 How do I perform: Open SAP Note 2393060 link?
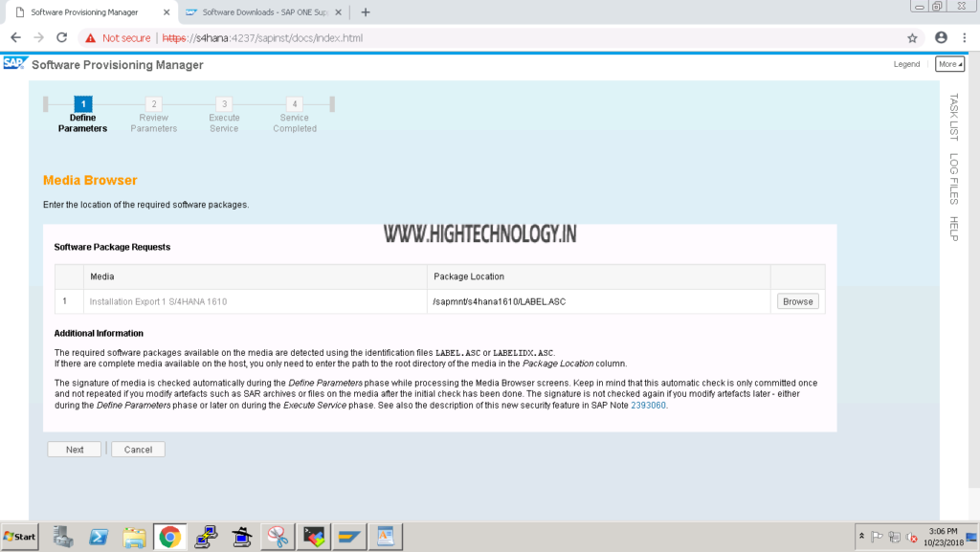pyautogui.click(x=648, y=406)
